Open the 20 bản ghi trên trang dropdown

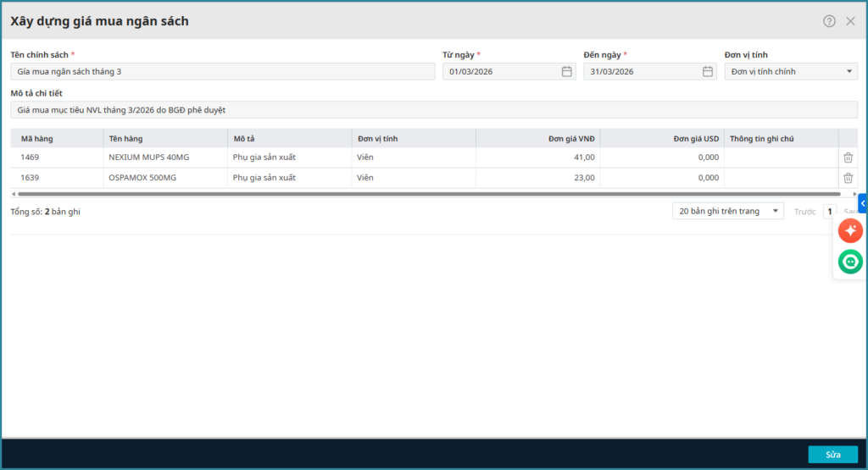point(727,212)
